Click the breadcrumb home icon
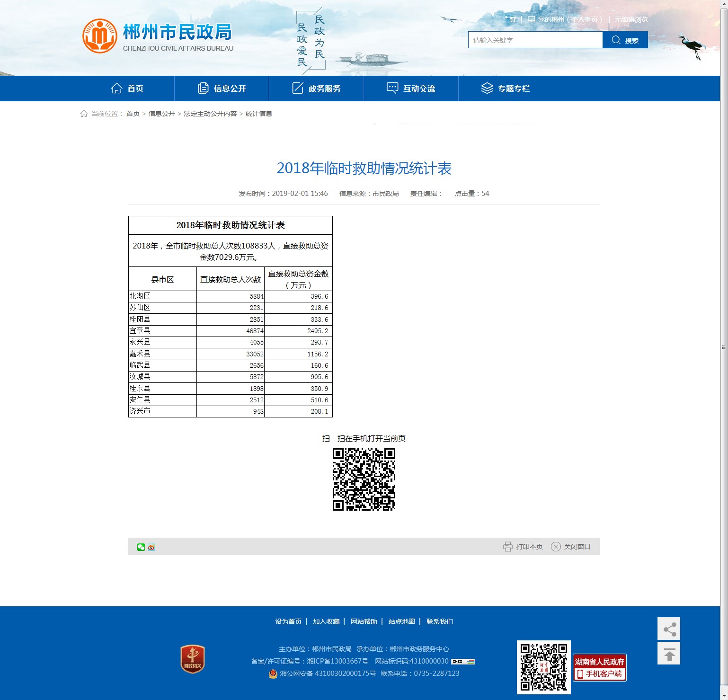This screenshot has width=728, height=700. [84, 114]
